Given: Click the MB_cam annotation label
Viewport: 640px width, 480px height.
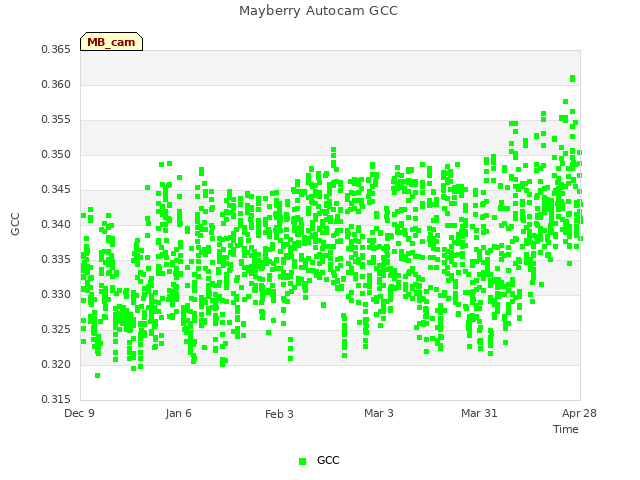Looking at the screenshot, I should click(x=111, y=42).
